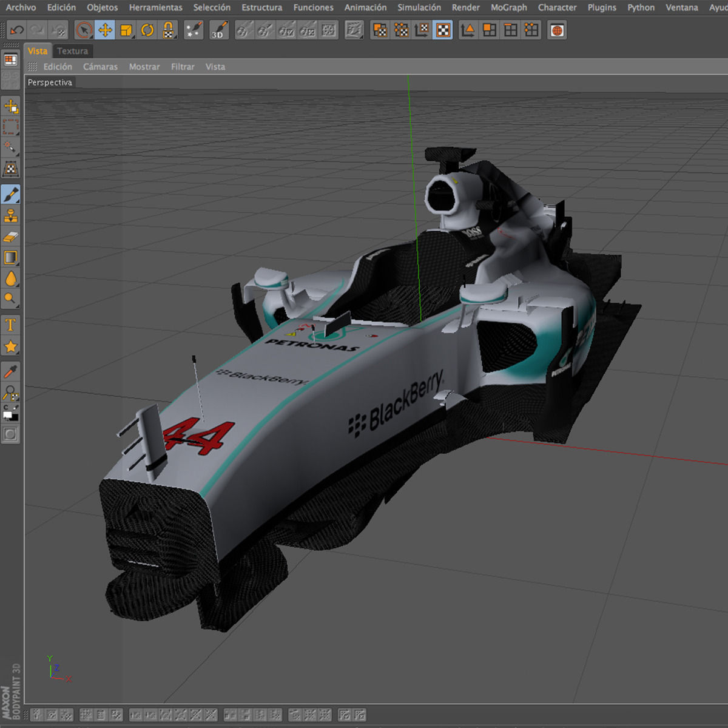The width and height of the screenshot is (728, 728).
Task: Click the orange globe render icon
Action: (x=558, y=30)
